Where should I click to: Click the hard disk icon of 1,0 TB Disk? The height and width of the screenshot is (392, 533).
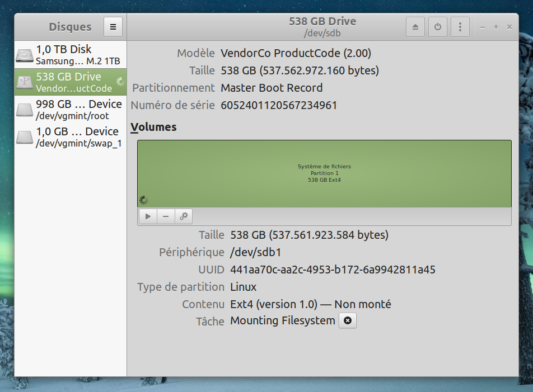pyautogui.click(x=25, y=55)
